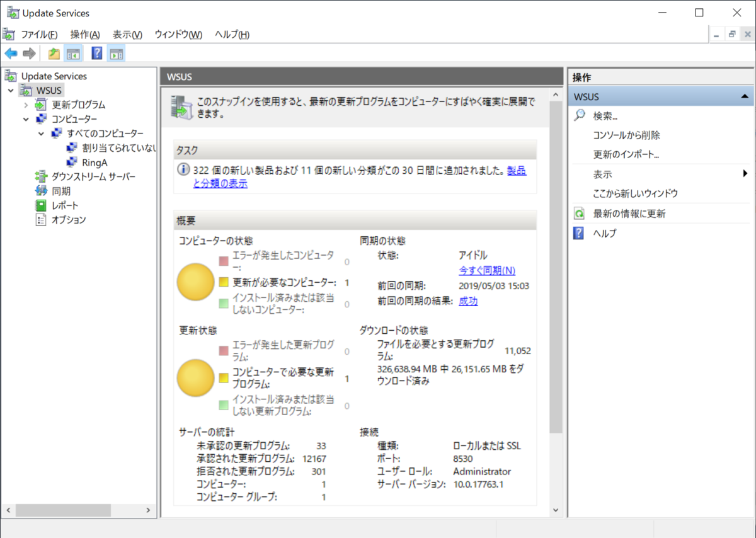Click the center pane scroll down arrow
Screen dimensions: 756x538
click(555, 510)
